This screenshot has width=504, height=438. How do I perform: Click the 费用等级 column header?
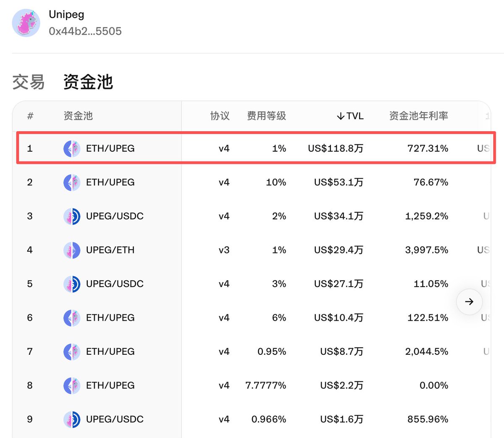pyautogui.click(x=266, y=116)
